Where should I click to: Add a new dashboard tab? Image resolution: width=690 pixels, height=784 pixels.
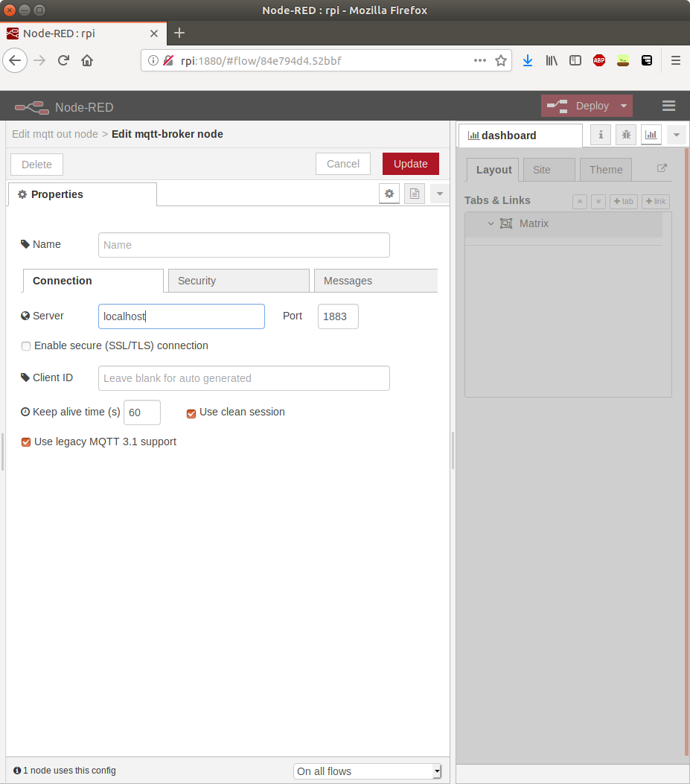(624, 202)
